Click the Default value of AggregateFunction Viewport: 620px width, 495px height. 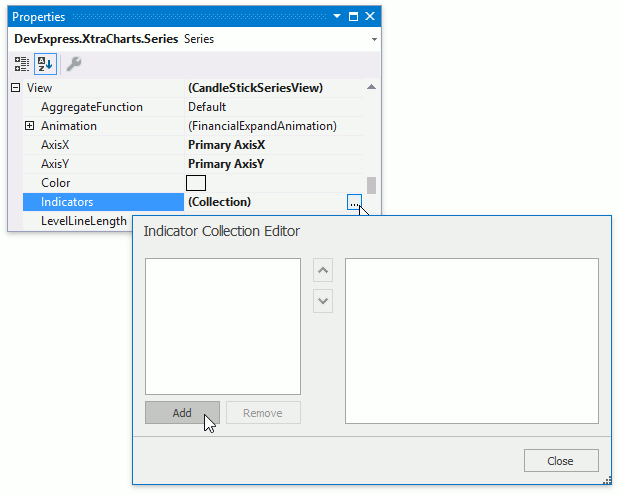click(x=207, y=107)
